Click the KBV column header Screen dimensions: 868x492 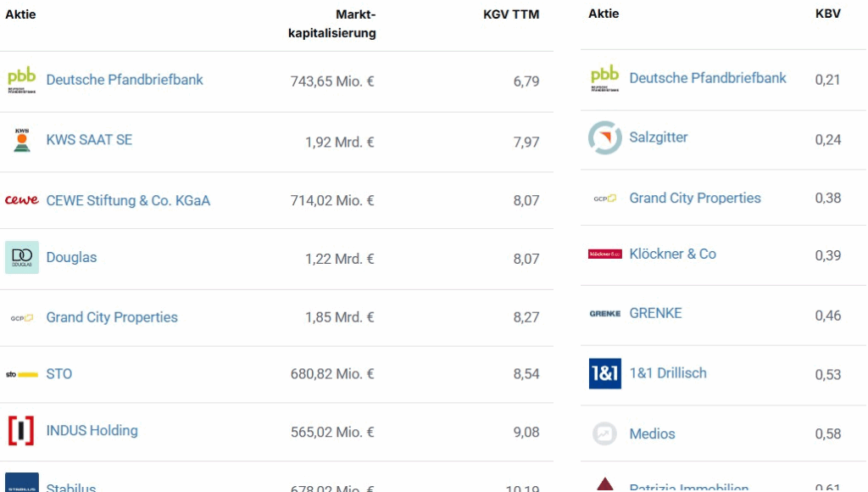pyautogui.click(x=827, y=14)
